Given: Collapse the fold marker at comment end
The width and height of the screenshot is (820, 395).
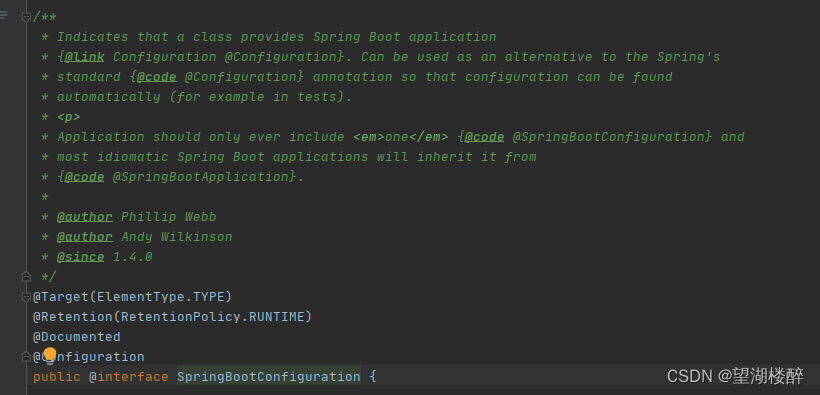Looking at the screenshot, I should click(x=26, y=276).
